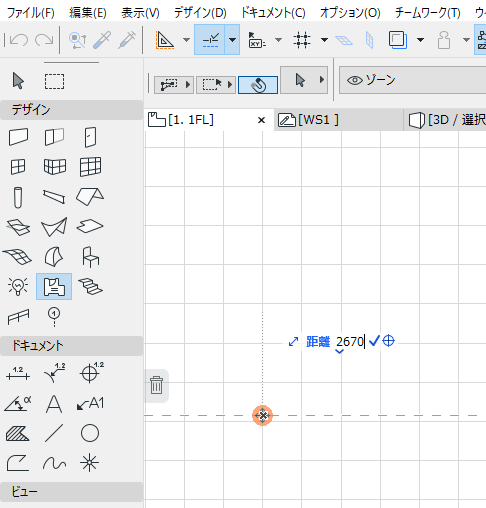
Task: Toggle the guide lines button
Action: click(165, 40)
